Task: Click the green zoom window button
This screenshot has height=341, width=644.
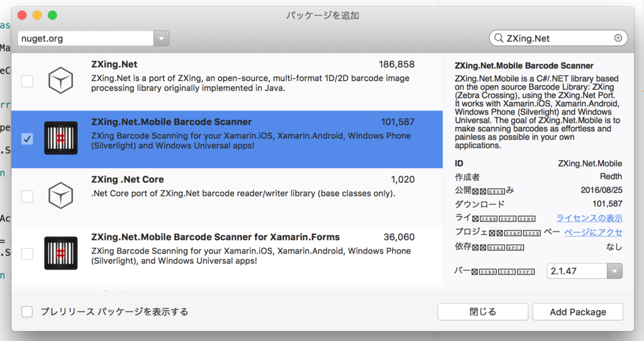Action: point(52,15)
